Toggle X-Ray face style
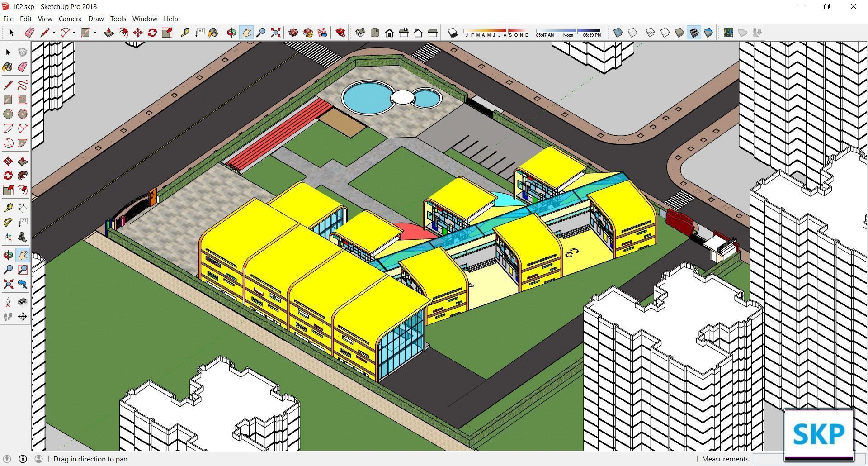The width and height of the screenshot is (868, 466). (x=618, y=33)
